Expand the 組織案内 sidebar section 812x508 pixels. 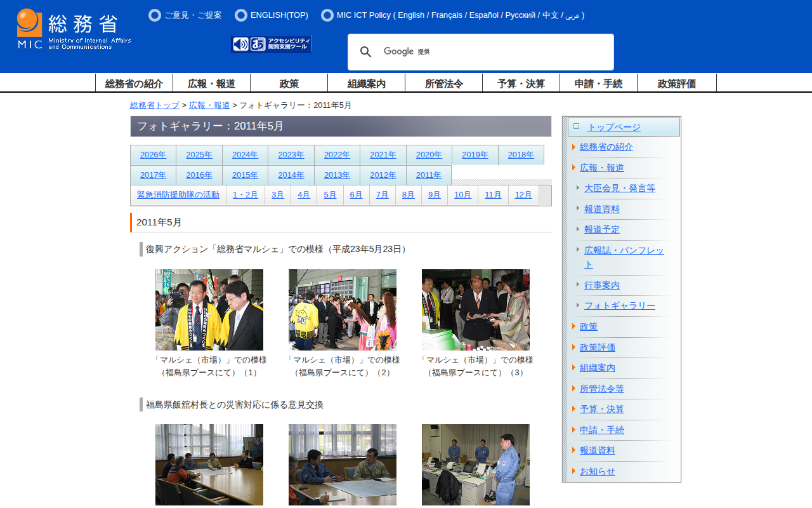573,368
